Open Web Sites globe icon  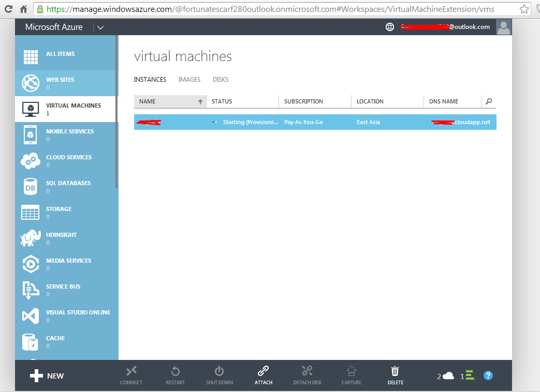point(31,83)
